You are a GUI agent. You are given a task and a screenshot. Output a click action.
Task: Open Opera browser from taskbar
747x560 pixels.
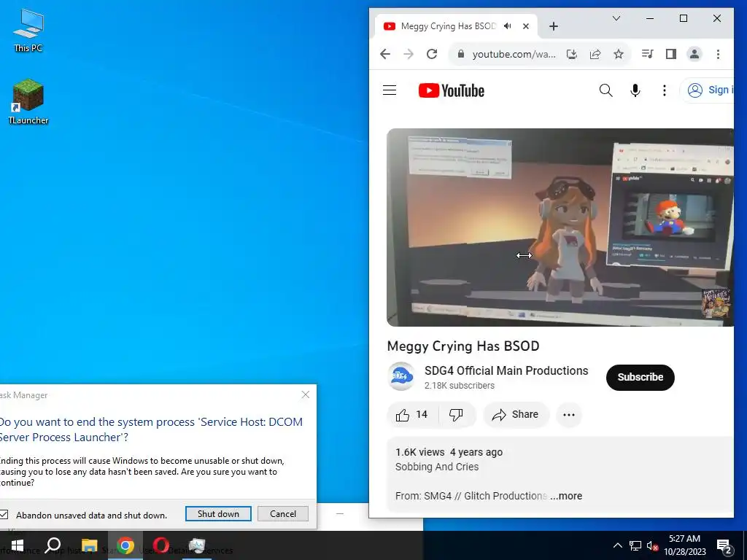161,545
